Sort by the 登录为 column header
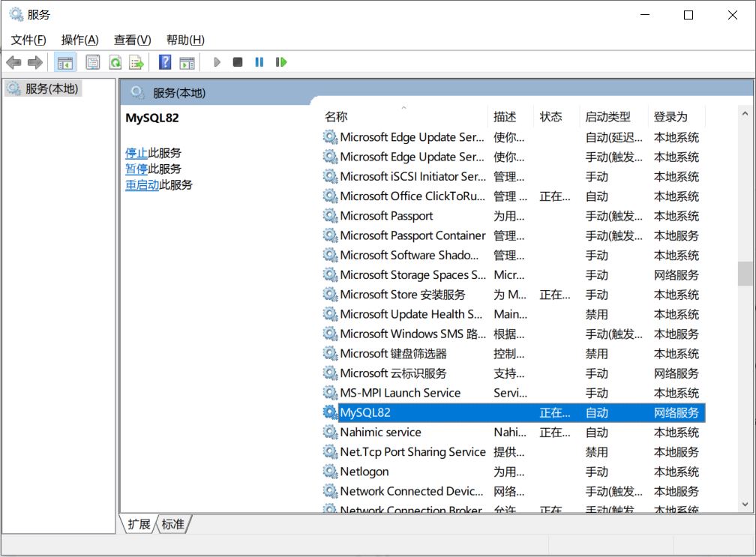This screenshot has height=557, width=756. click(x=676, y=117)
